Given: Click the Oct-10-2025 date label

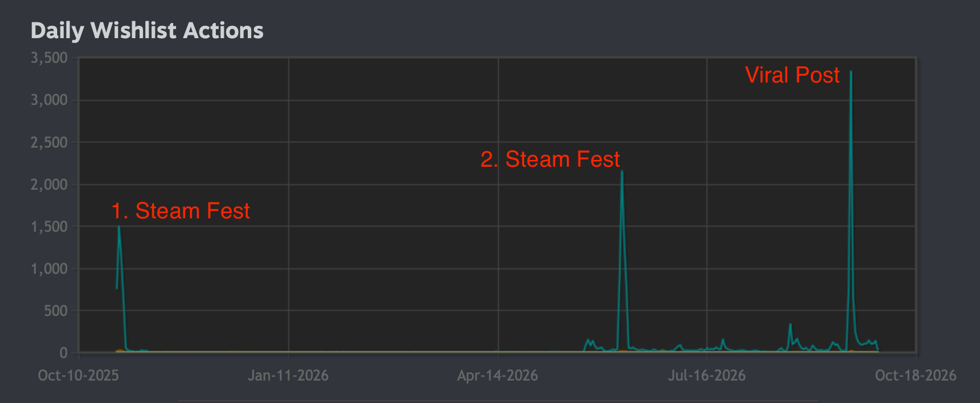Looking at the screenshot, I should point(78,375).
